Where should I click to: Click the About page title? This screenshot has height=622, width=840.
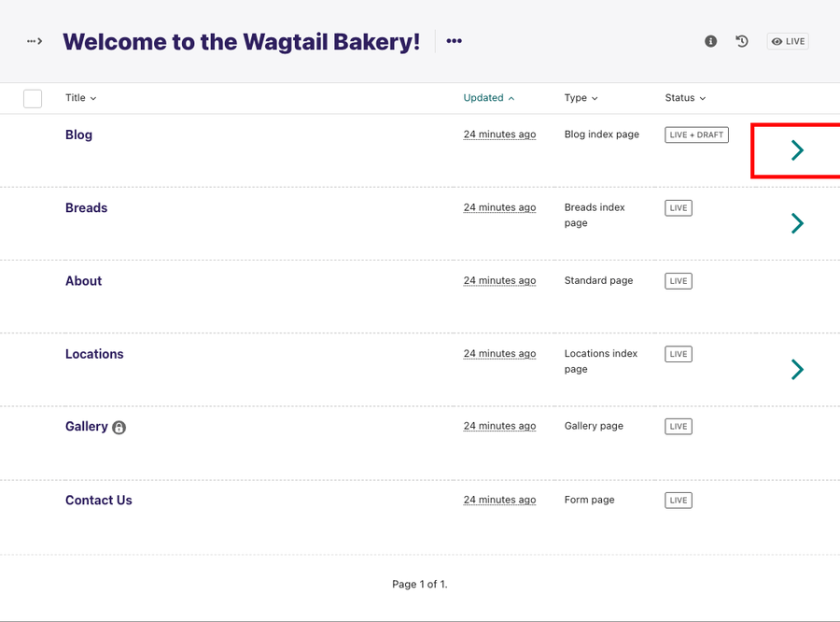(83, 281)
